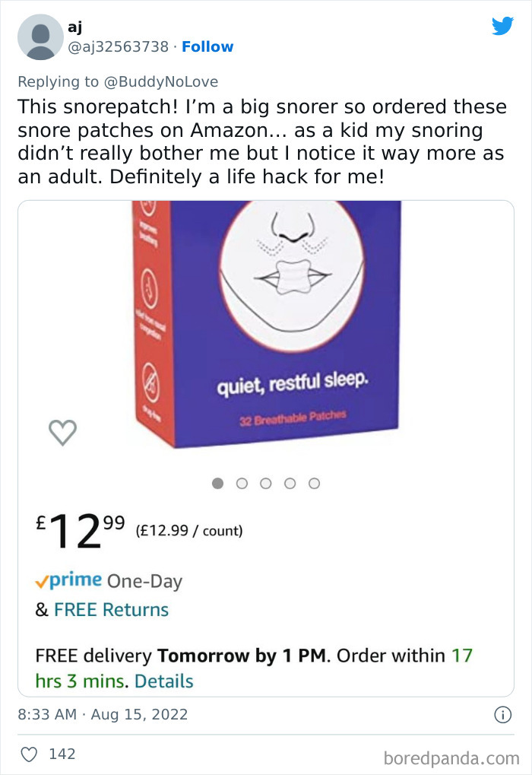Toggle follow for user aj
Screen dimensions: 532x775
click(x=208, y=47)
